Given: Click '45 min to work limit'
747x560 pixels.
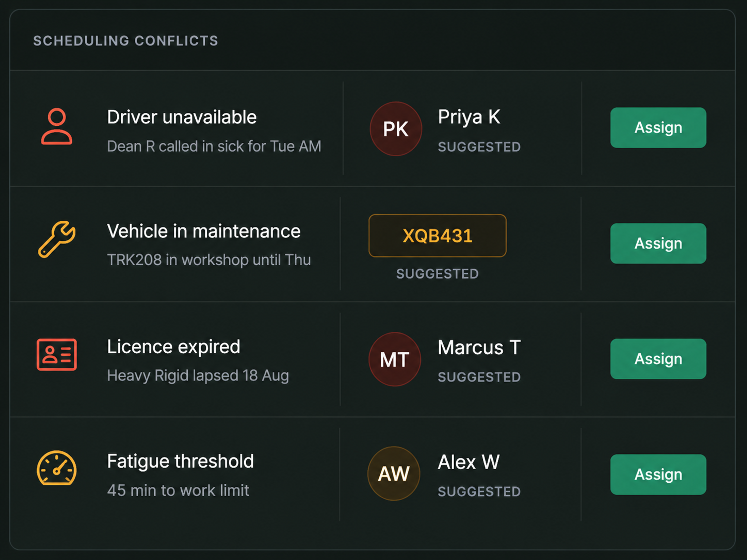Looking at the screenshot, I should (178, 490).
